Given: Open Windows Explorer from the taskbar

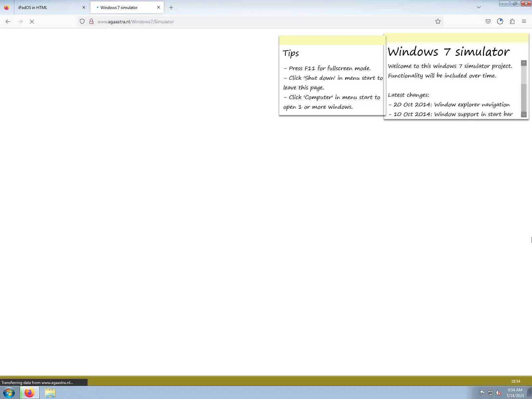Looking at the screenshot, I should point(50,393).
